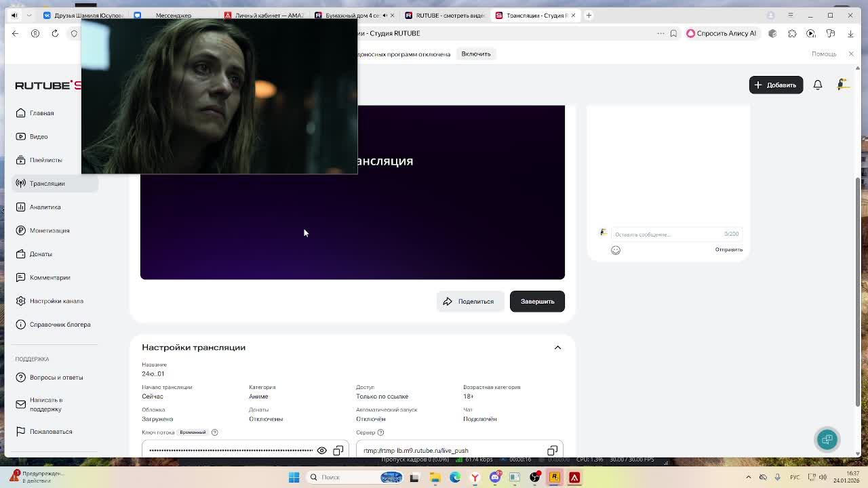Screen dimensions: 868x488
Task: Reload the current page
Action: (56, 33)
